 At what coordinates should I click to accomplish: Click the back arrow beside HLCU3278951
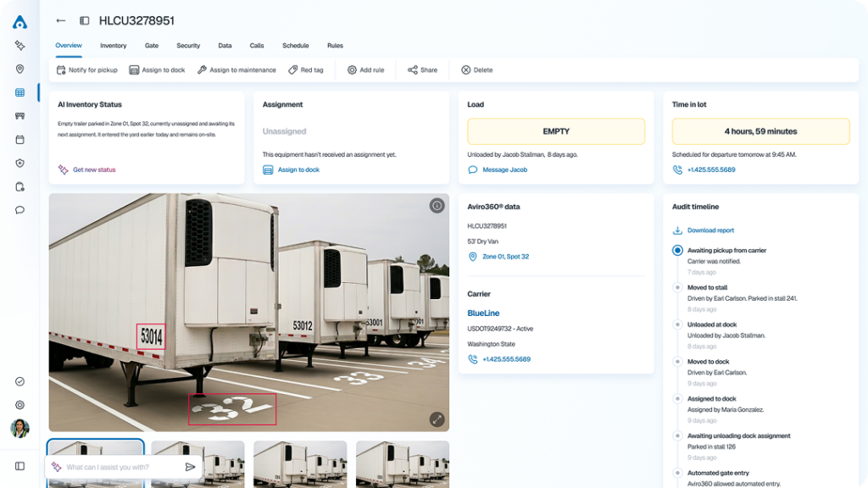coord(60,20)
